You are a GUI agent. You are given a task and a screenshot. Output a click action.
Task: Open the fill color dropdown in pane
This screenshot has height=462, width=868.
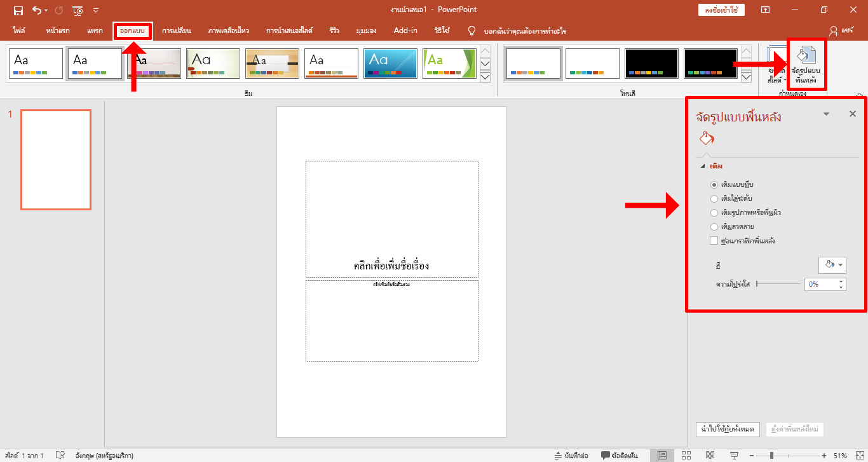point(832,265)
